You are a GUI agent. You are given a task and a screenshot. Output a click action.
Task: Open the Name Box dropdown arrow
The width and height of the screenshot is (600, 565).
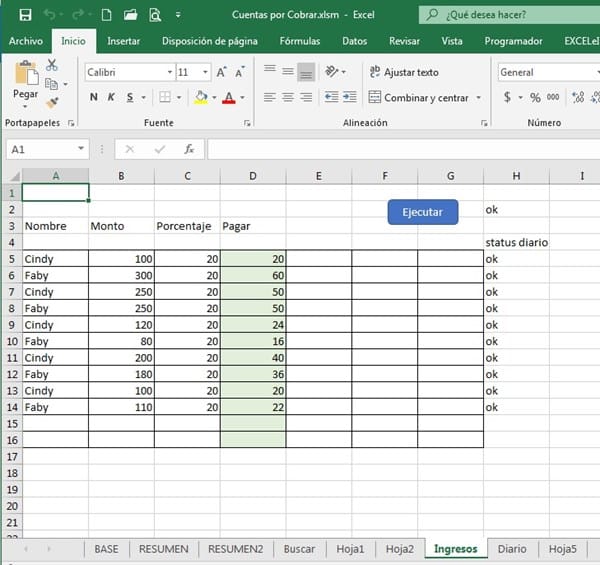click(82, 149)
